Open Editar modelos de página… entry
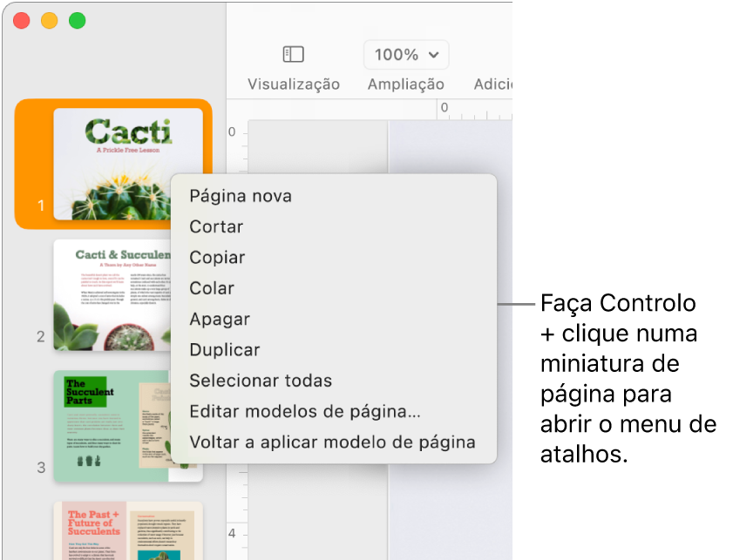 tap(334, 412)
